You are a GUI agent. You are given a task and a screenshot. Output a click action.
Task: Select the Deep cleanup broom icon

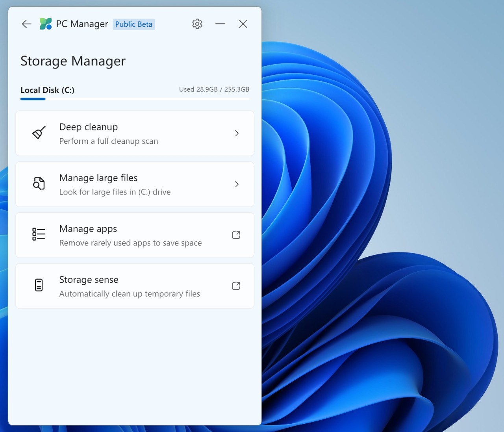[38, 133]
